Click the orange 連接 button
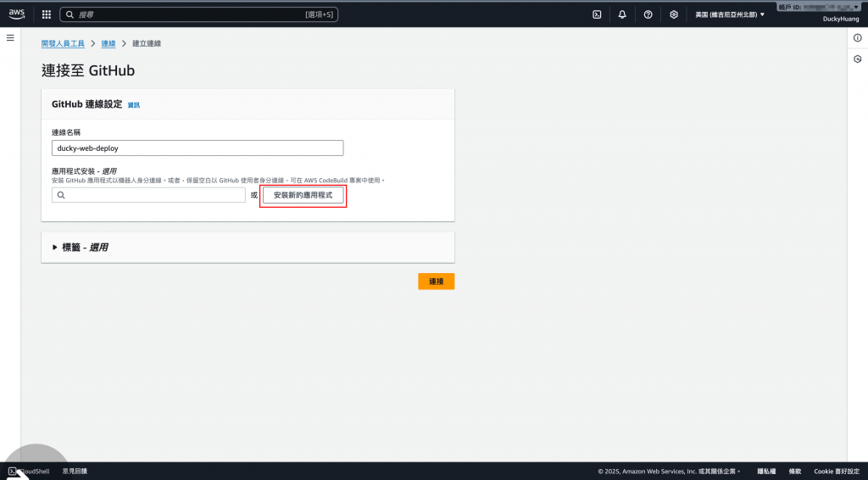The image size is (868, 480). (437, 282)
